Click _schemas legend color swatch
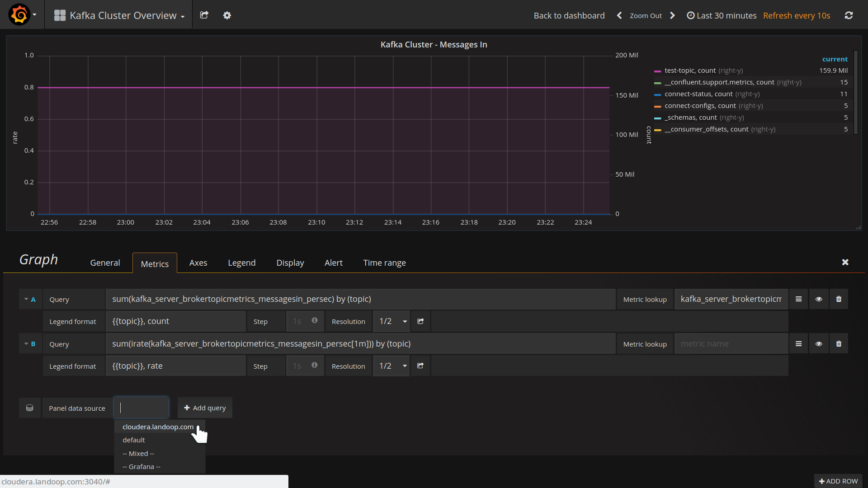This screenshot has width=868, height=488. [x=658, y=118]
